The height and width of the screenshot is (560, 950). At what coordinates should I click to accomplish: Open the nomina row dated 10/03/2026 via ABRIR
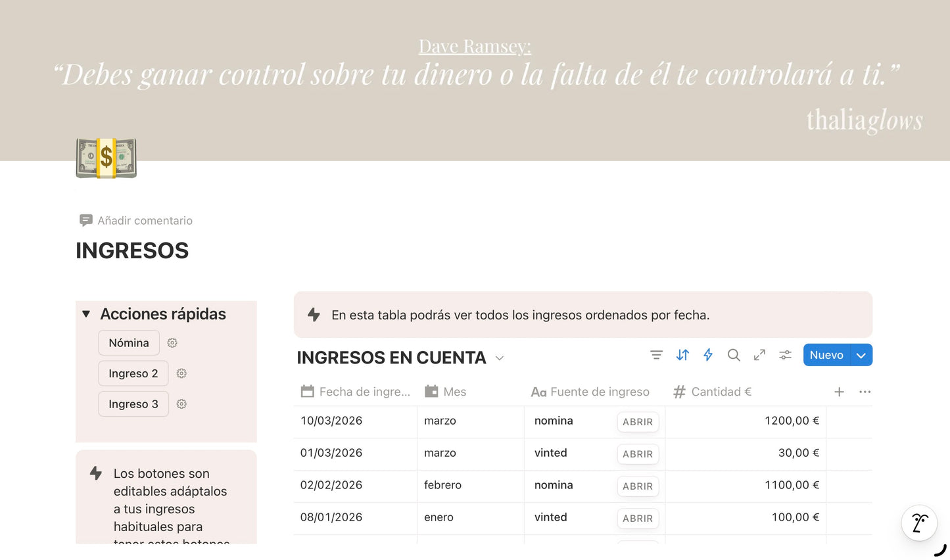point(638,422)
